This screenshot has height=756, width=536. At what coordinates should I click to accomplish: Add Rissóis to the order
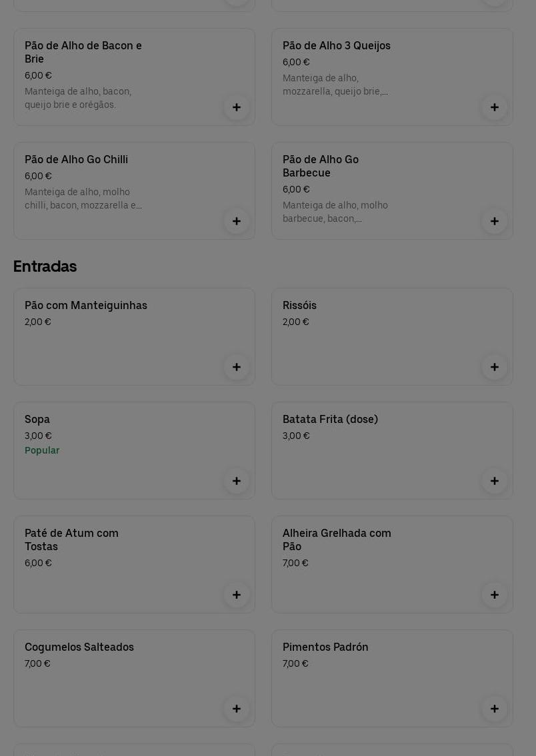tap(495, 367)
